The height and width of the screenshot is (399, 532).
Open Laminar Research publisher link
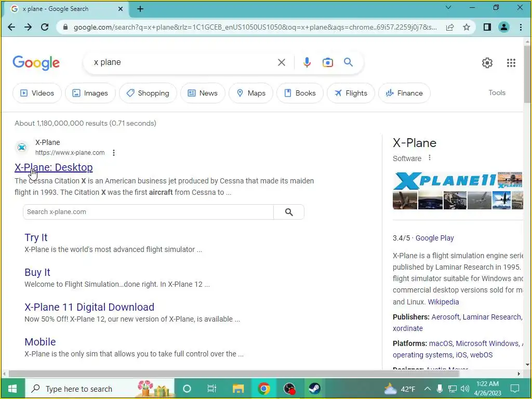491,317
